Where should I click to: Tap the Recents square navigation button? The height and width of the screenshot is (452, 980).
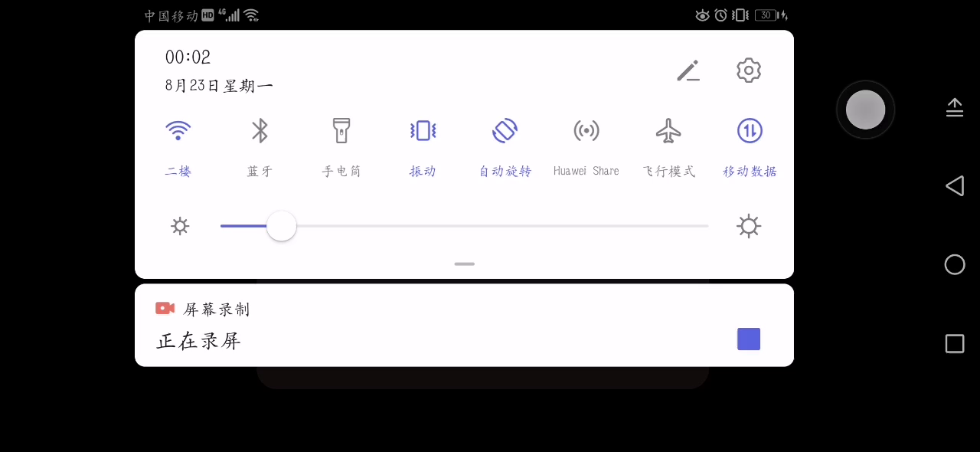point(955,343)
